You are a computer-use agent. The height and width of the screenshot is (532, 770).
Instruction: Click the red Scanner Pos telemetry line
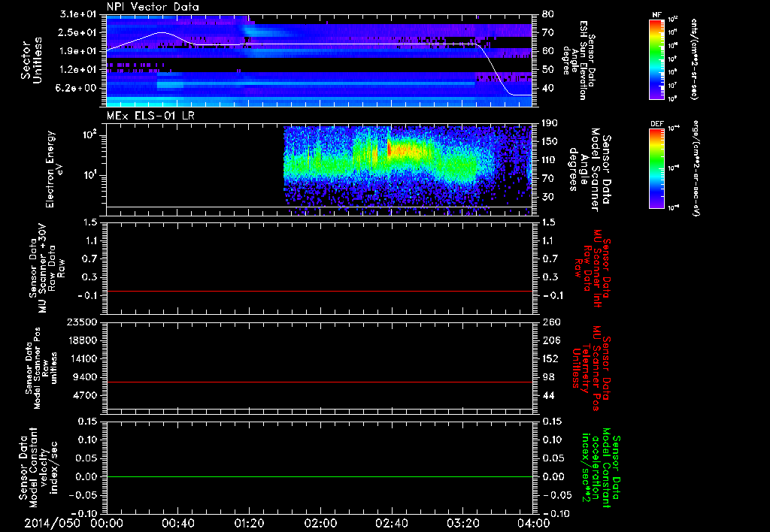coord(319,382)
